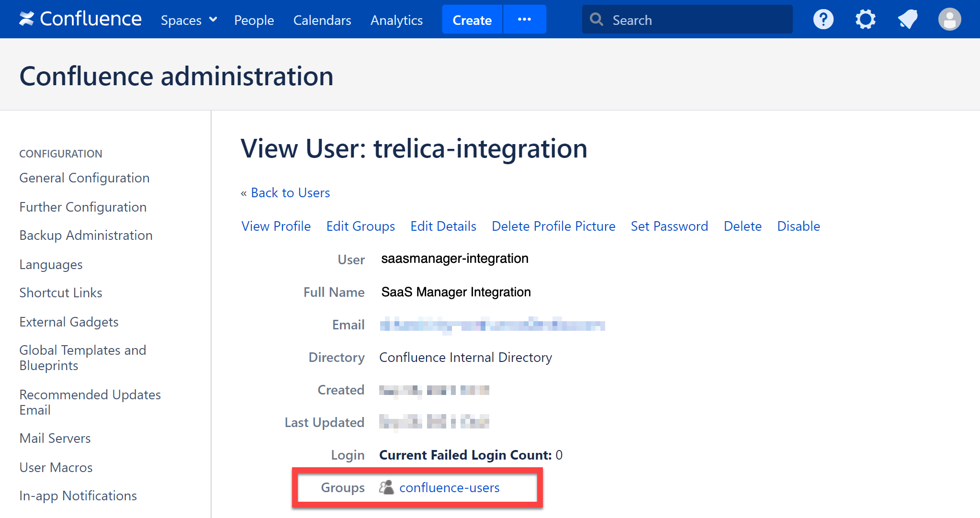Click the group icon beside confluence-users

point(386,487)
